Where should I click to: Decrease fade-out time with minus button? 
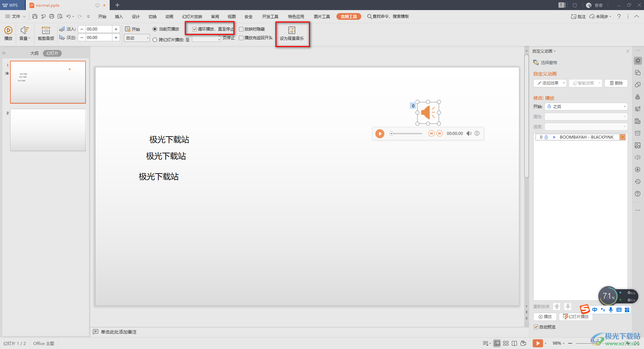(82, 38)
